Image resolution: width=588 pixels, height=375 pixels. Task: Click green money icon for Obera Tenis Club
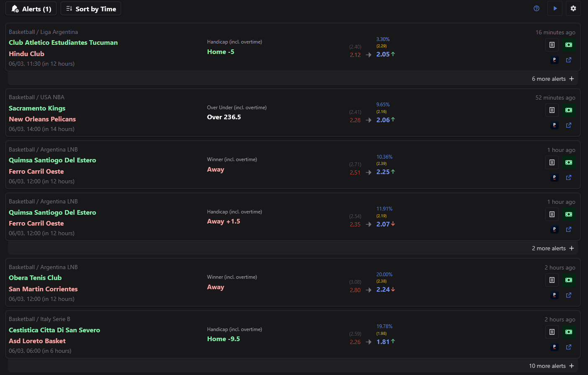pos(569,280)
